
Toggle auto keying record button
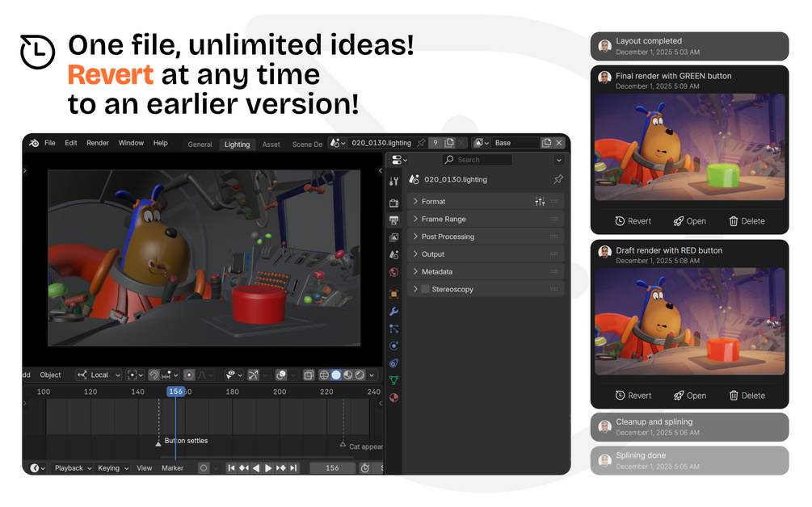coord(204,468)
